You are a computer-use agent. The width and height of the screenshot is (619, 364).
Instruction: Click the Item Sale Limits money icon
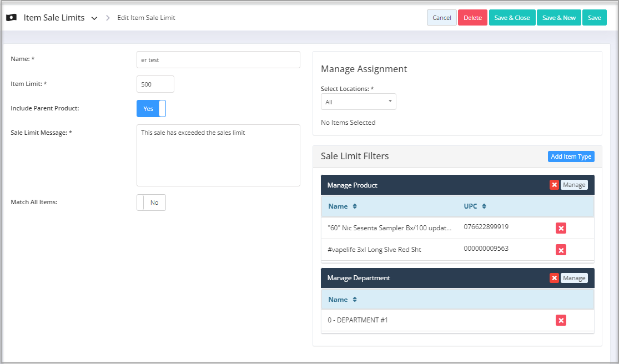click(x=12, y=18)
